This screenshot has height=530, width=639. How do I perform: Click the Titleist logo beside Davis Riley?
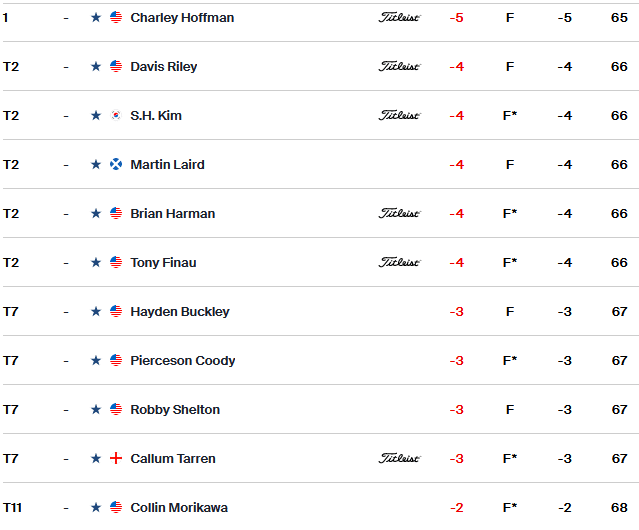[x=399, y=66]
